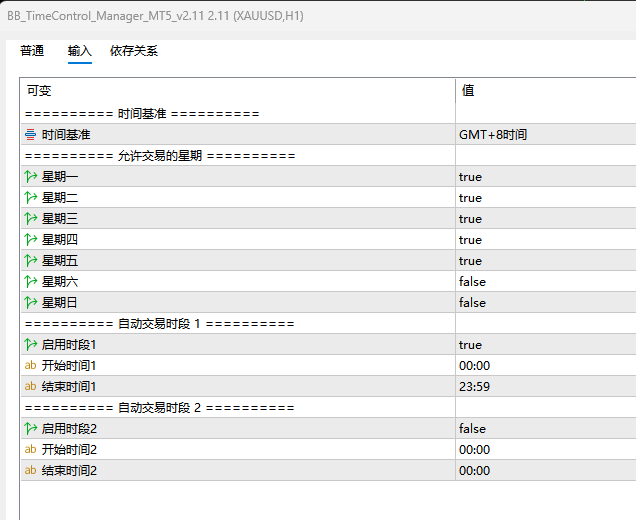Viewport: 636px width, 520px height.
Task: Click the boolean icon beside 星期一
Action: 30,176
